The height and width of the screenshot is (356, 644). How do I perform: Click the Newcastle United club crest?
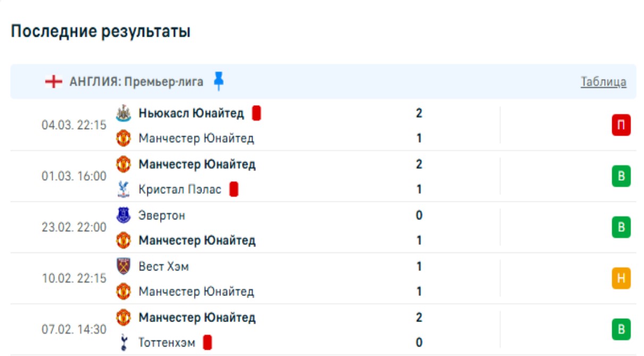click(123, 113)
